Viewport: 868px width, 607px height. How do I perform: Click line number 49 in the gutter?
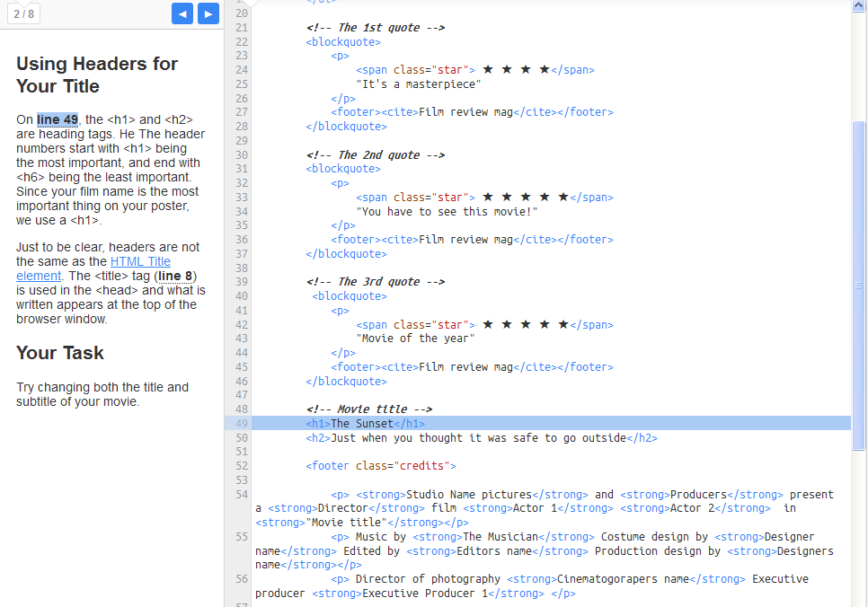242,423
